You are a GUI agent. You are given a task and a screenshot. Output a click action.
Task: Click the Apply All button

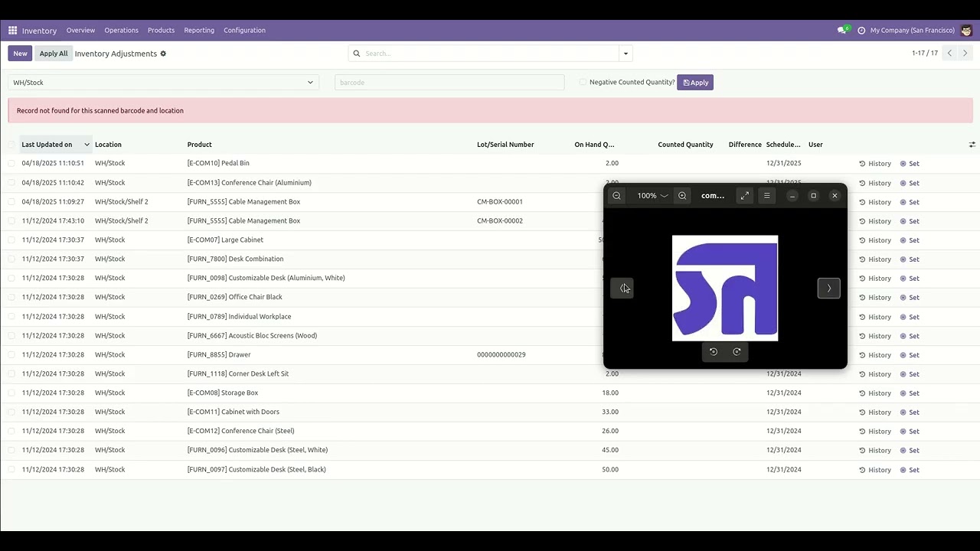(54, 54)
